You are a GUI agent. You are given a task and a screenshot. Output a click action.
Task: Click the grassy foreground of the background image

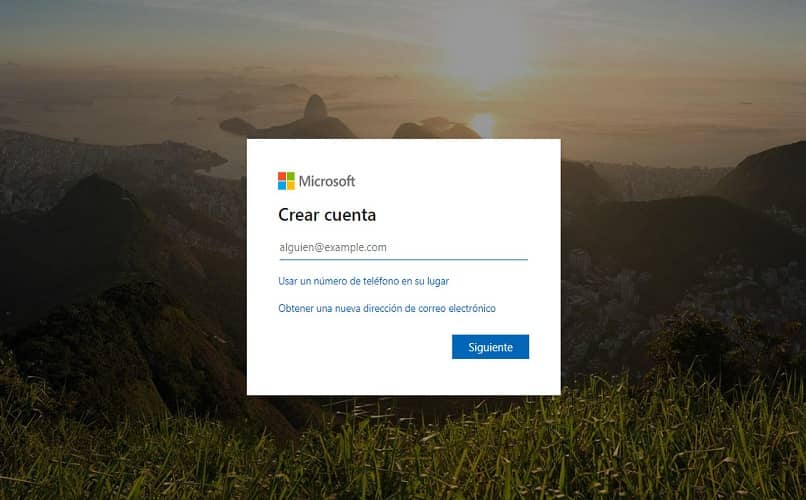pos(403,452)
